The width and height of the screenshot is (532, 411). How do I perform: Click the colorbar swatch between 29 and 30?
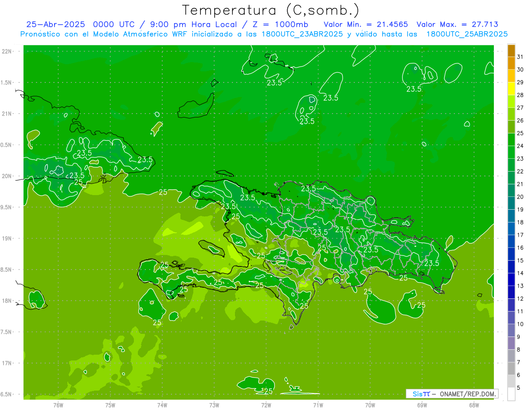tap(511, 76)
